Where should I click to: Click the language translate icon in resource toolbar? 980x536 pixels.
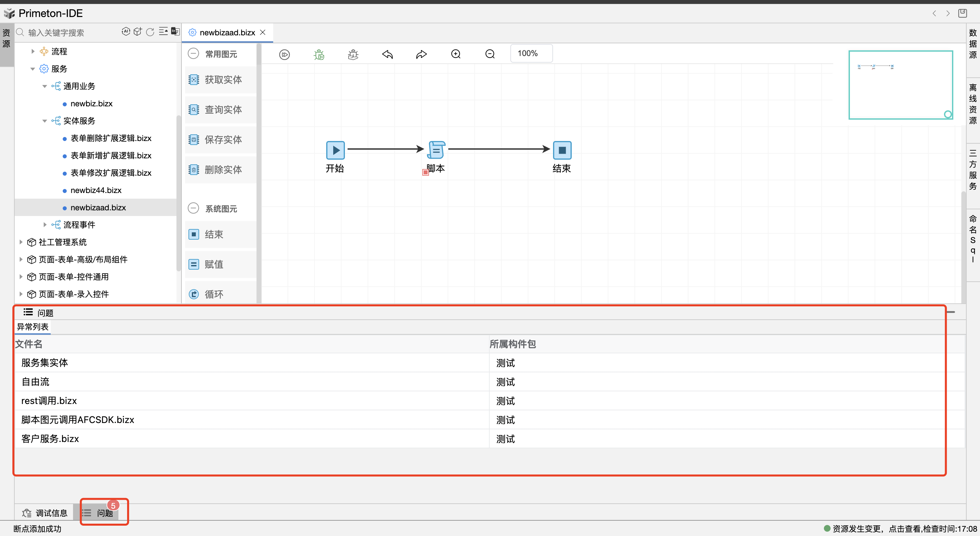[x=175, y=32]
